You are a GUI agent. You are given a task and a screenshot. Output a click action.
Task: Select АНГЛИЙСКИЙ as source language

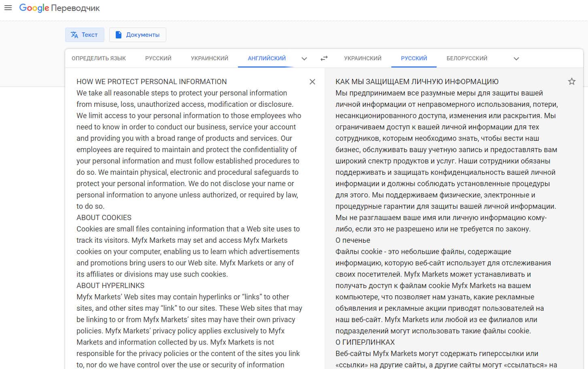267,58
